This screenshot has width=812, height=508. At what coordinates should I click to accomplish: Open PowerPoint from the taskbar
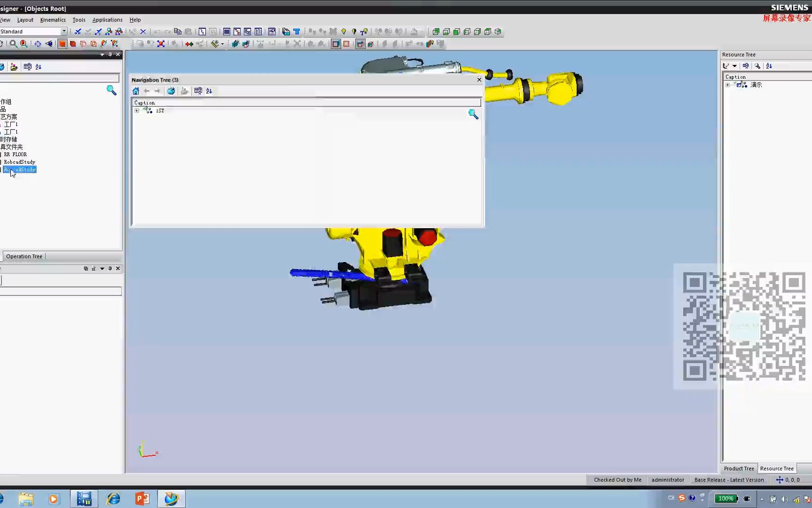click(142, 499)
